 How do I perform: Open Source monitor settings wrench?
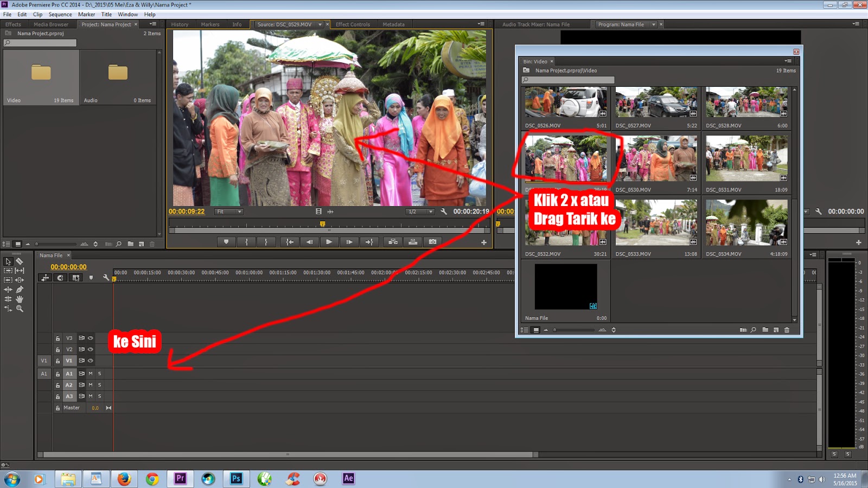pyautogui.click(x=443, y=211)
